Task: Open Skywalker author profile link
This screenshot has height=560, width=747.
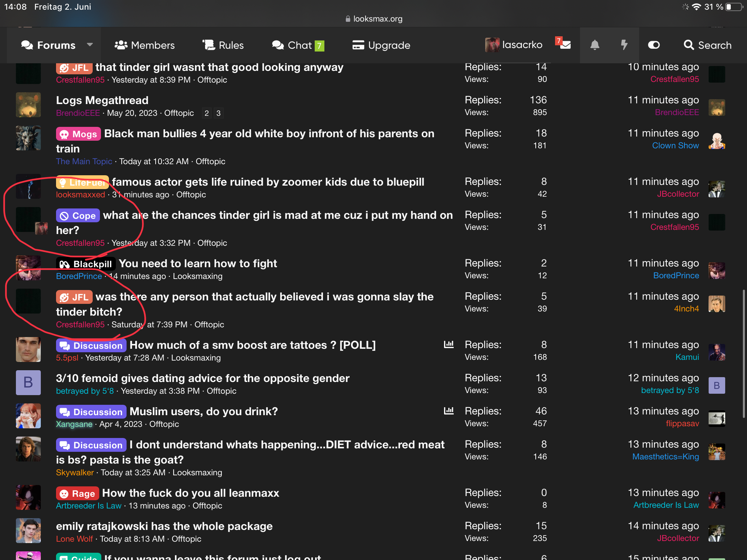Action: (75, 473)
